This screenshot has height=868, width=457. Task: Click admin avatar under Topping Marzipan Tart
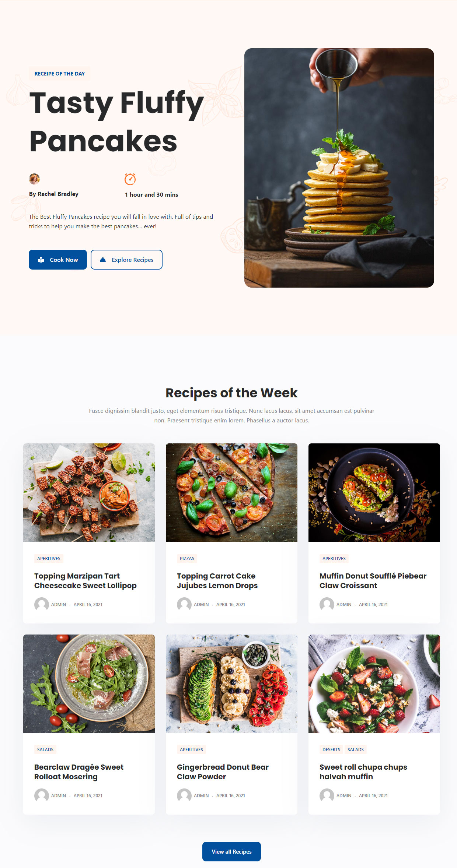coord(42,604)
